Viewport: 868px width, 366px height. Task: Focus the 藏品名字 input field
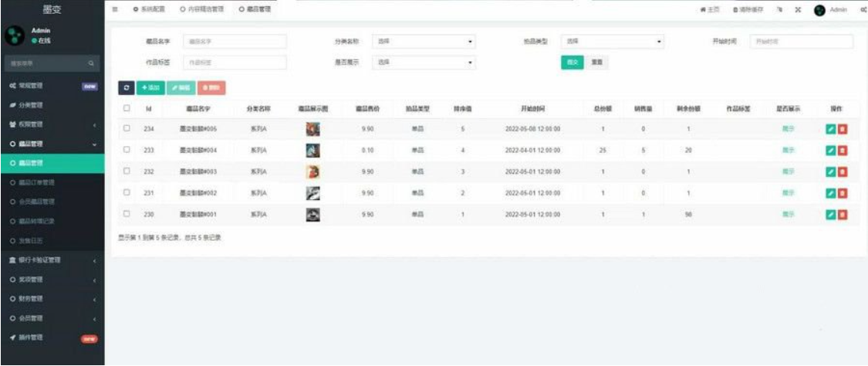tap(235, 42)
